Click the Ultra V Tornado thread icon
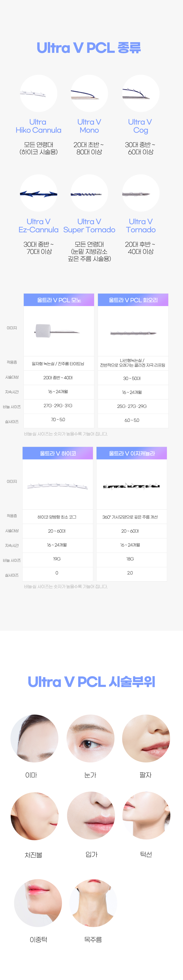The image size is (183, 980). tap(140, 193)
